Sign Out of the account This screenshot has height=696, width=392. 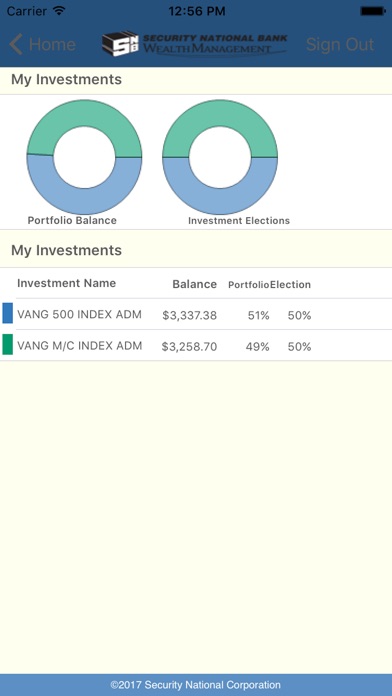[x=340, y=44]
